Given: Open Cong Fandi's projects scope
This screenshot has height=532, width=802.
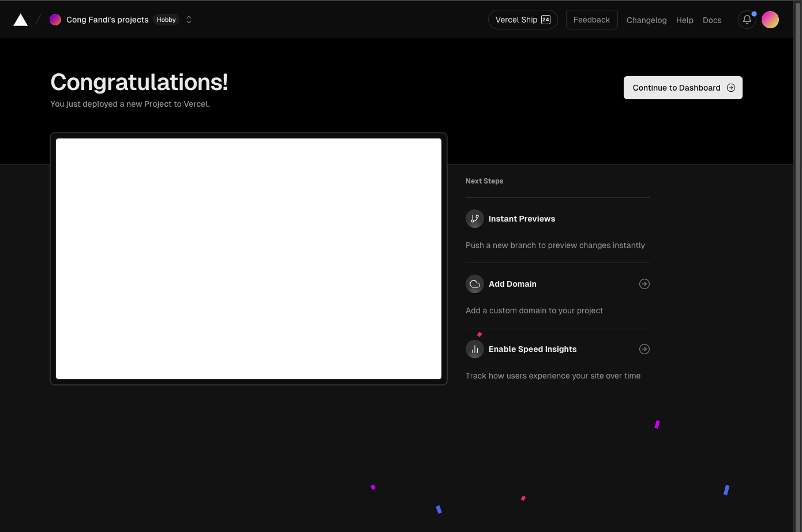Looking at the screenshot, I should pos(107,20).
